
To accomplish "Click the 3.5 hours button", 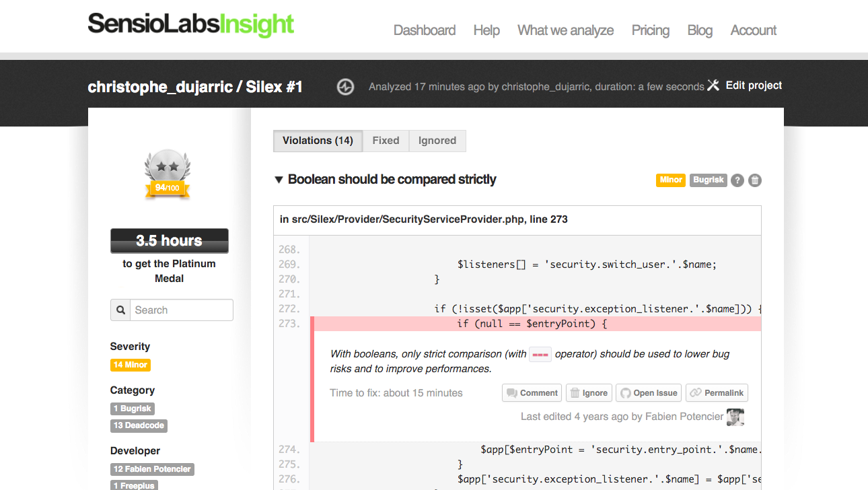I will click(x=169, y=241).
